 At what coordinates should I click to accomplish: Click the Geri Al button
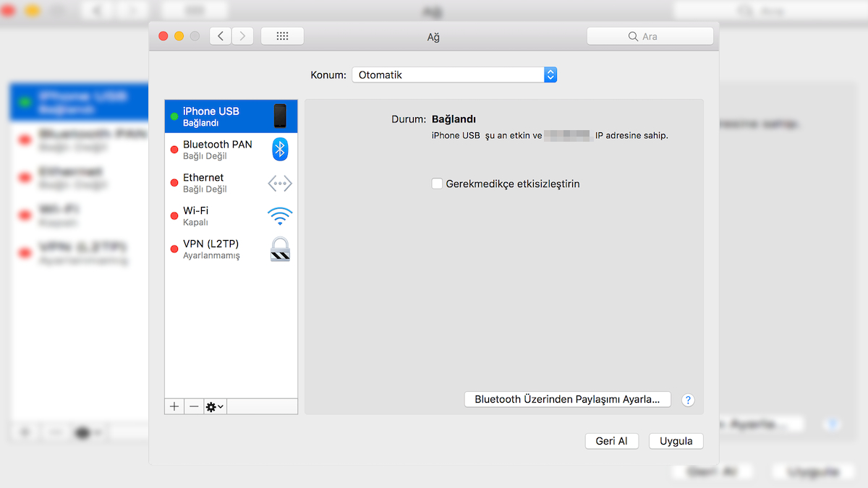click(x=611, y=441)
